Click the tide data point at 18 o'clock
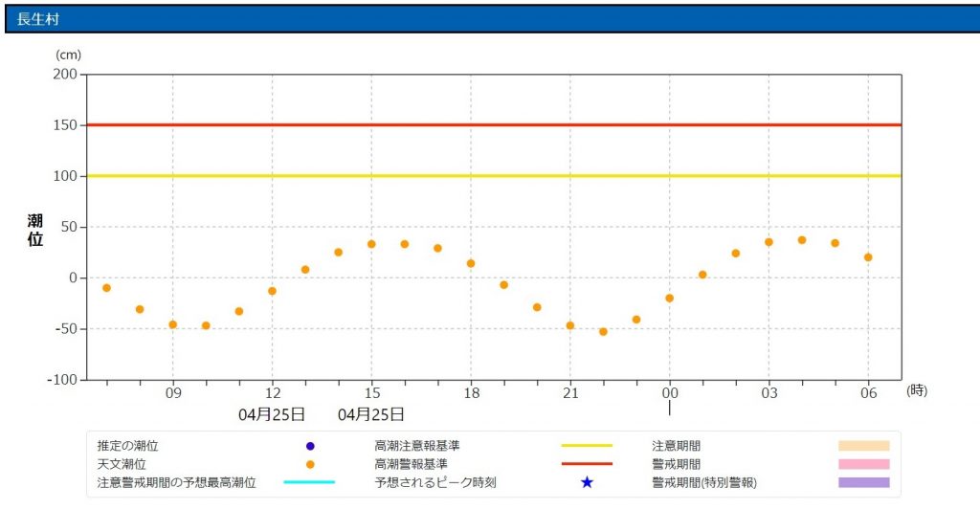The width and height of the screenshot is (980, 510). click(x=471, y=264)
